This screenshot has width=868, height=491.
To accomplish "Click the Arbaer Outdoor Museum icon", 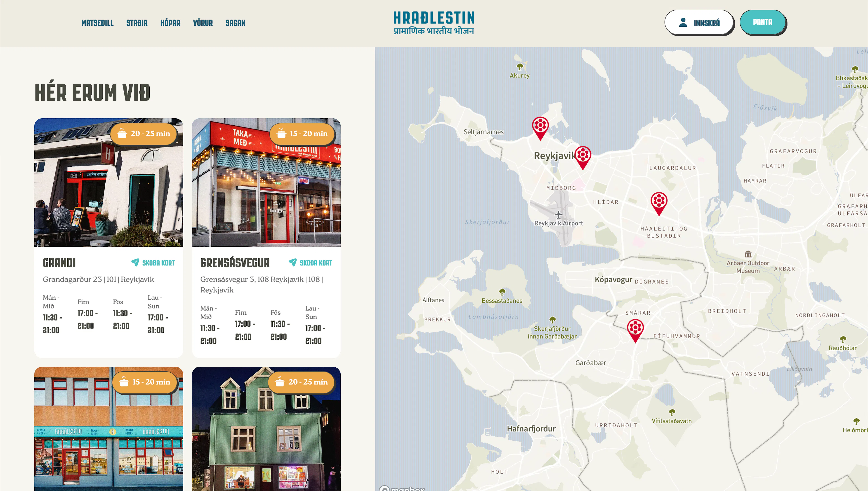I will tap(748, 254).
